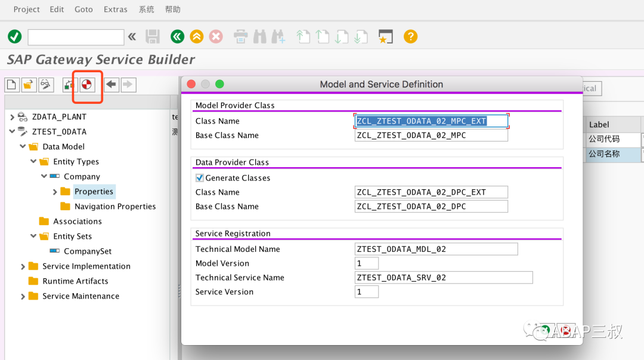Screen dimensions: 644x360
Task: Open Help via yellow question mark
Action: pos(410,36)
